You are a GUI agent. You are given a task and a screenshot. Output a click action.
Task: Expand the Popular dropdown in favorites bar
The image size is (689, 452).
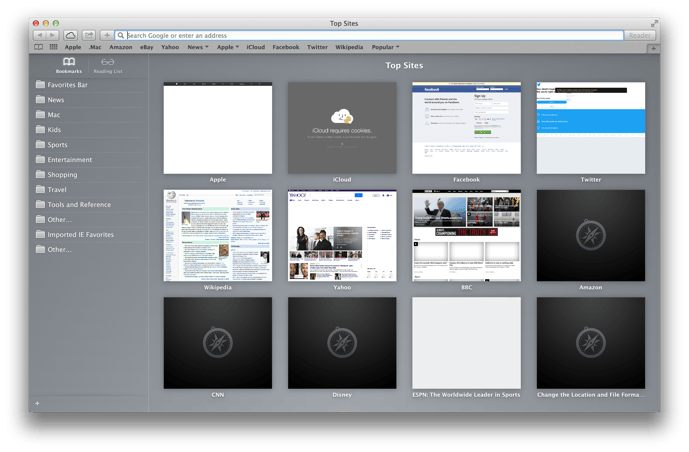pos(385,47)
